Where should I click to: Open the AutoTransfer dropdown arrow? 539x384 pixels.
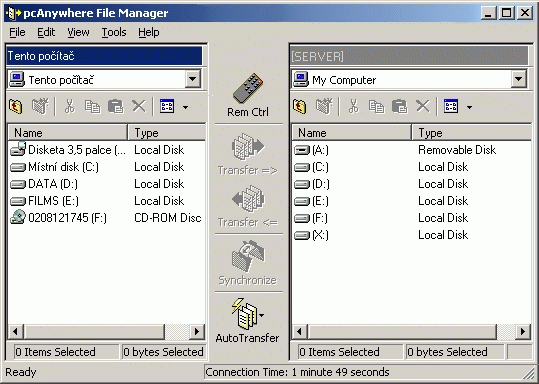click(262, 315)
